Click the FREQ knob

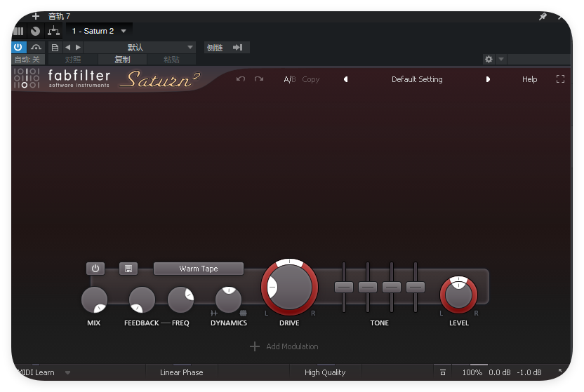pyautogui.click(x=180, y=299)
